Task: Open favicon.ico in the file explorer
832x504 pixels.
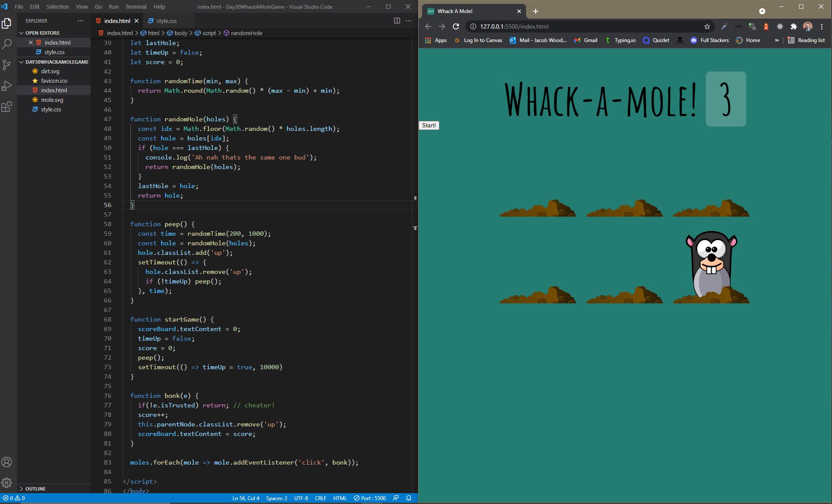Action: click(x=54, y=81)
